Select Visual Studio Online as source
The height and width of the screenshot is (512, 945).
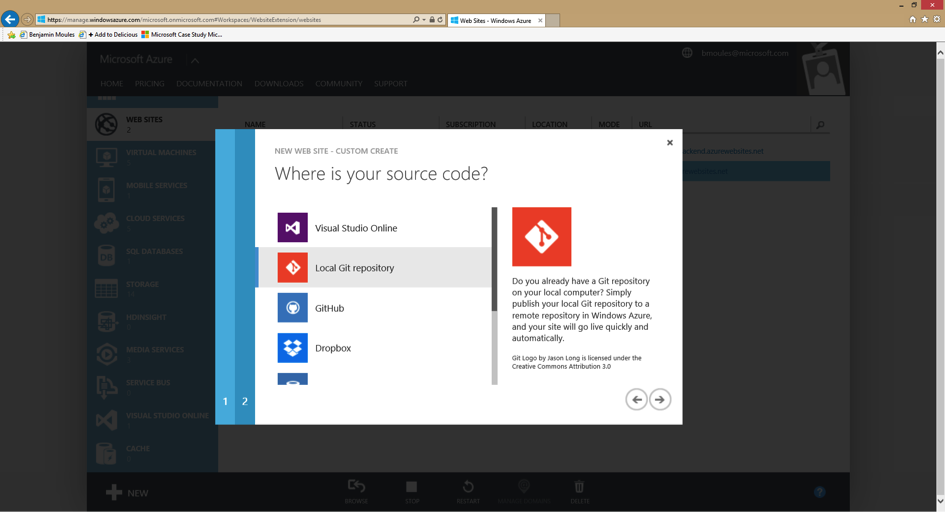pos(374,228)
